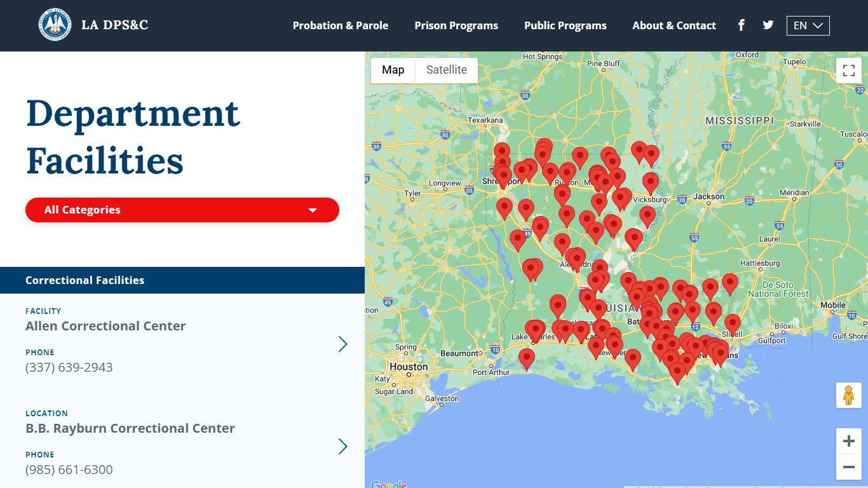Open the All Categories dropdown
868x488 pixels.
[182, 210]
